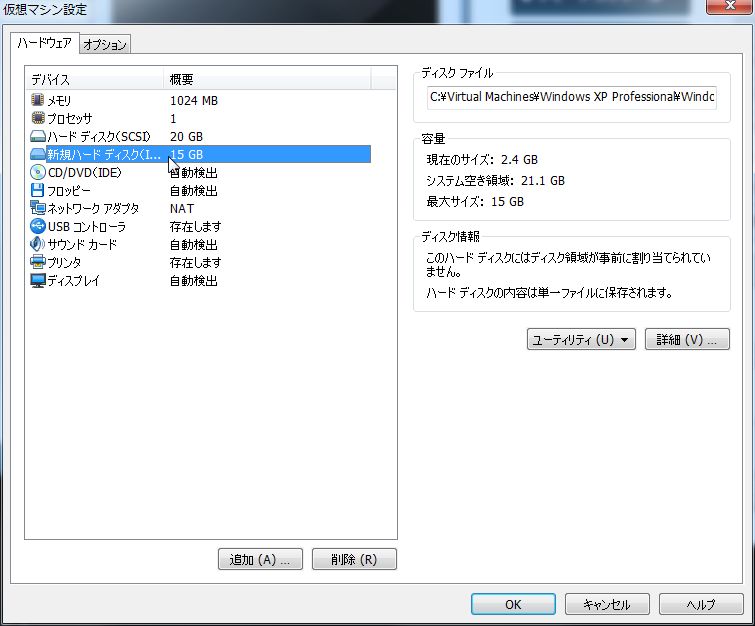Screen dimensions: 755x626
Task: Select the フロッピー row label
Action: 69,191
